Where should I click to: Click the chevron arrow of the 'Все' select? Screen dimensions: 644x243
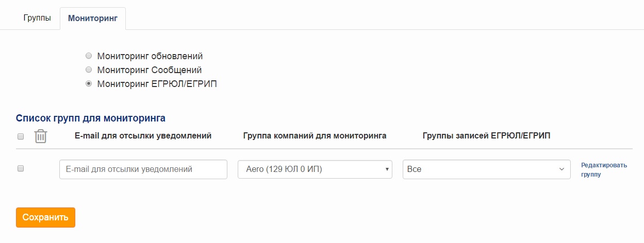pyautogui.click(x=562, y=169)
